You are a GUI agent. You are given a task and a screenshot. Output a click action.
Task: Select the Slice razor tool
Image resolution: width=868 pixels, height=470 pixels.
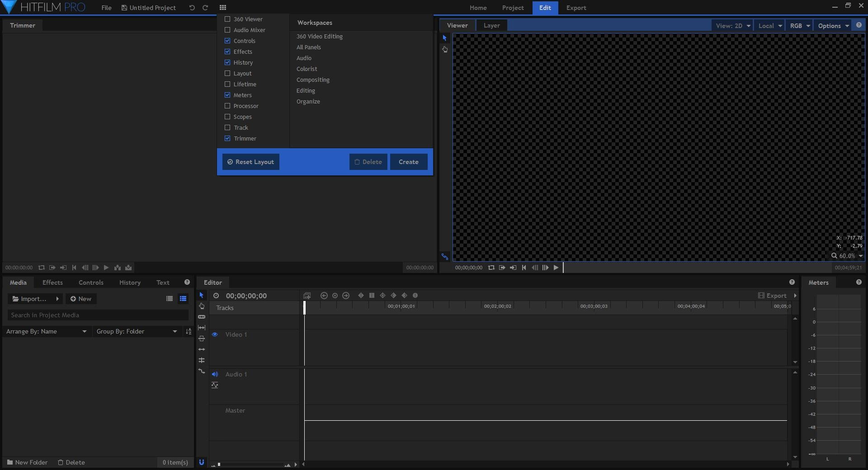click(x=202, y=317)
